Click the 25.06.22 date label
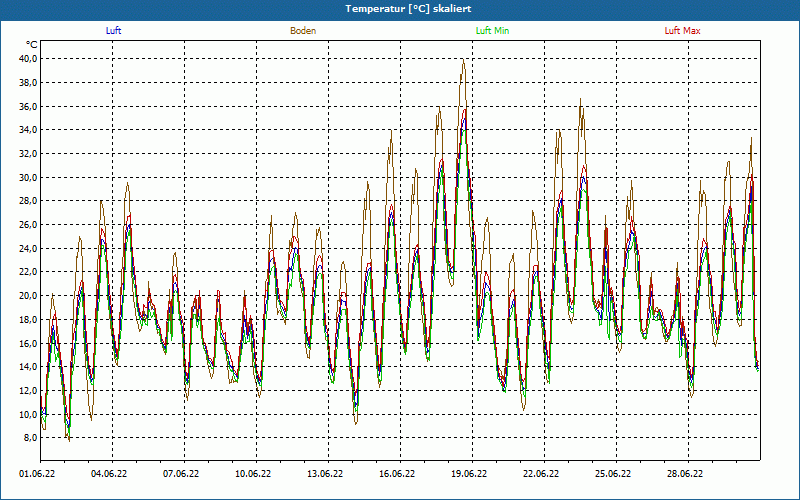800x500 pixels. point(613,474)
